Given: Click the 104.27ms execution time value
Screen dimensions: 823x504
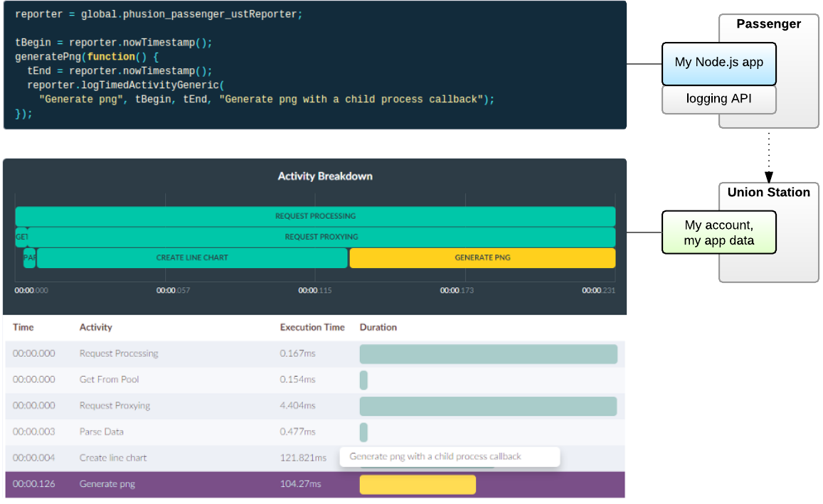Looking at the screenshot, I should [300, 484].
